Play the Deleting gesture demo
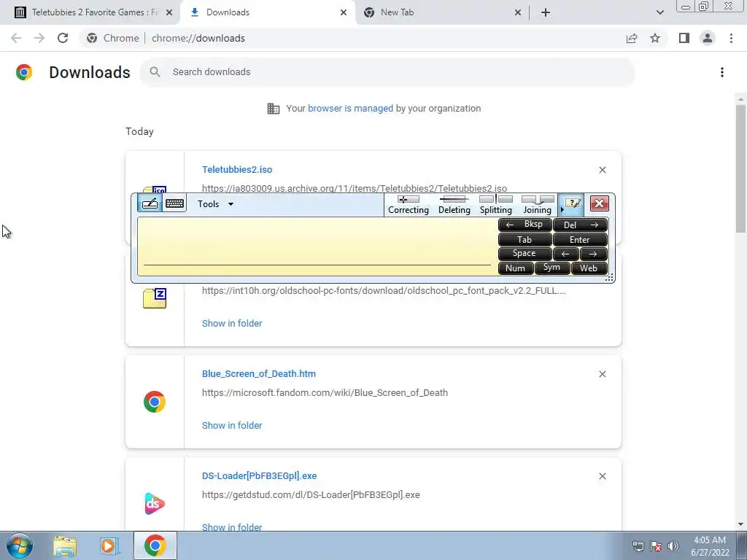 [x=454, y=205]
